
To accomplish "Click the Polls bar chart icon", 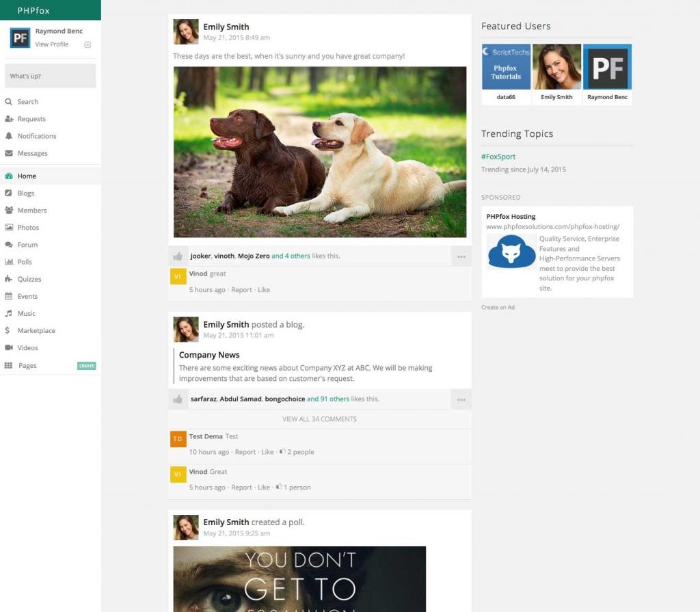I will point(9,262).
